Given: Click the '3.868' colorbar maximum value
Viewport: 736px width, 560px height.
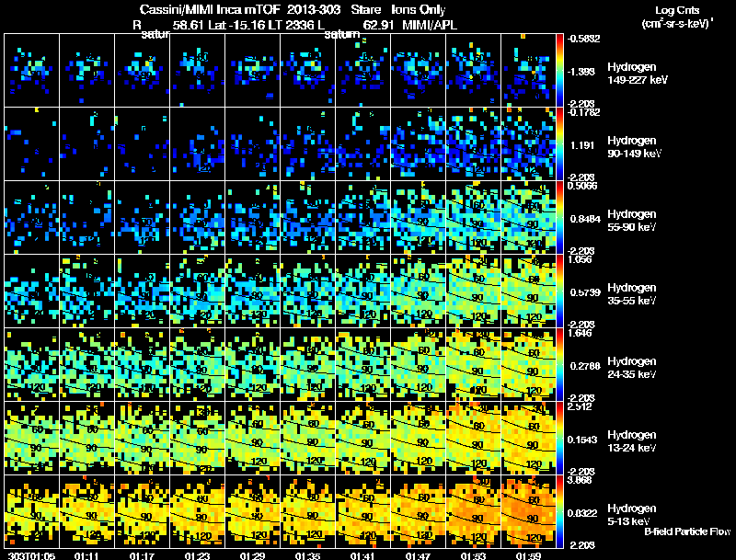Looking at the screenshot, I should click(580, 480).
